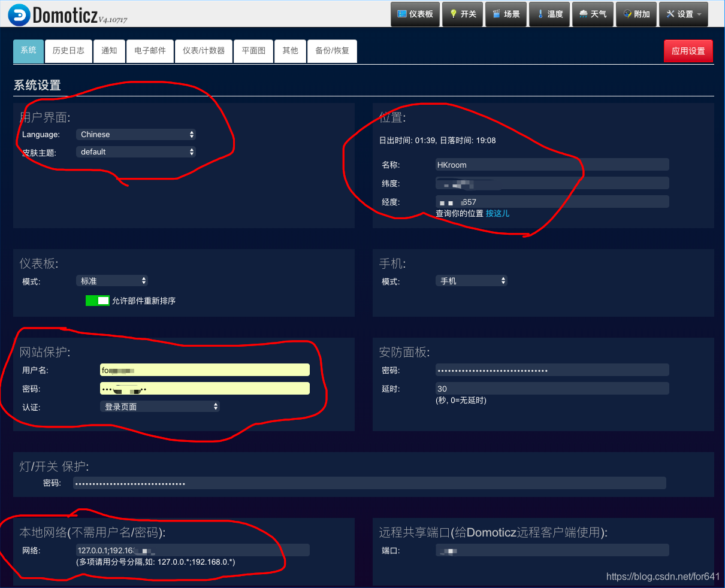Click the 日出时间 sunrise sunset text

[x=437, y=141]
